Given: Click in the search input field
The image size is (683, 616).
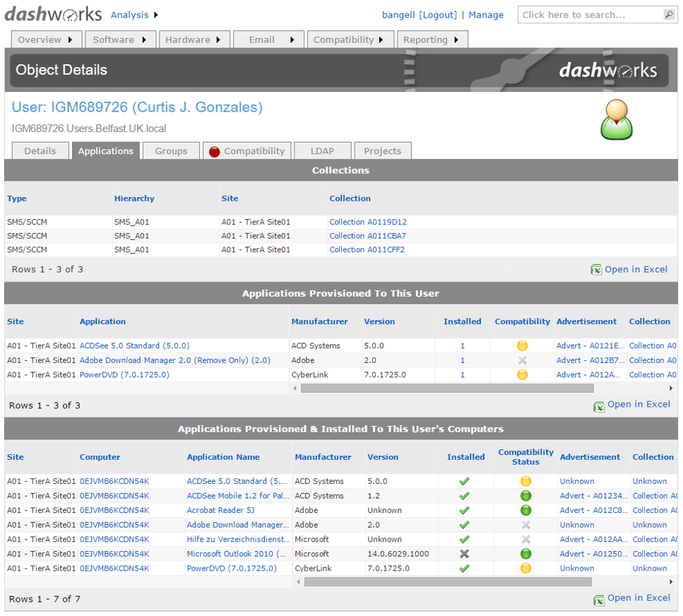Looking at the screenshot, I should [590, 15].
